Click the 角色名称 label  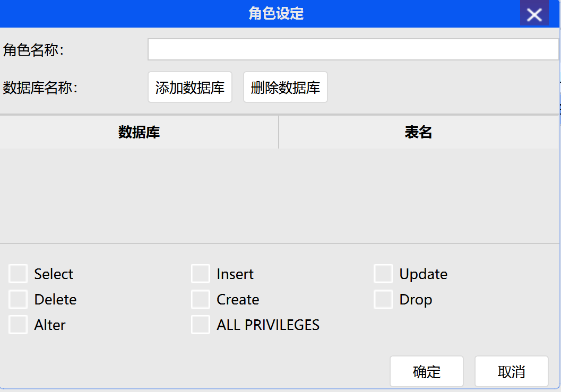(33, 50)
